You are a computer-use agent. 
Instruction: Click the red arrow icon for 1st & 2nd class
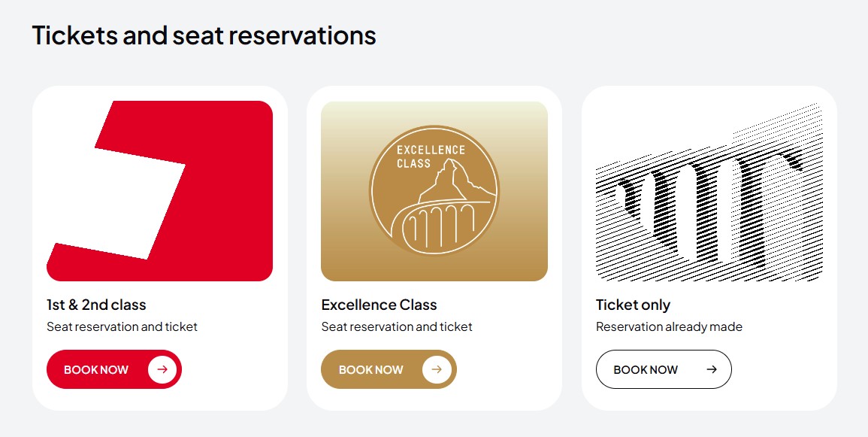[x=162, y=369]
